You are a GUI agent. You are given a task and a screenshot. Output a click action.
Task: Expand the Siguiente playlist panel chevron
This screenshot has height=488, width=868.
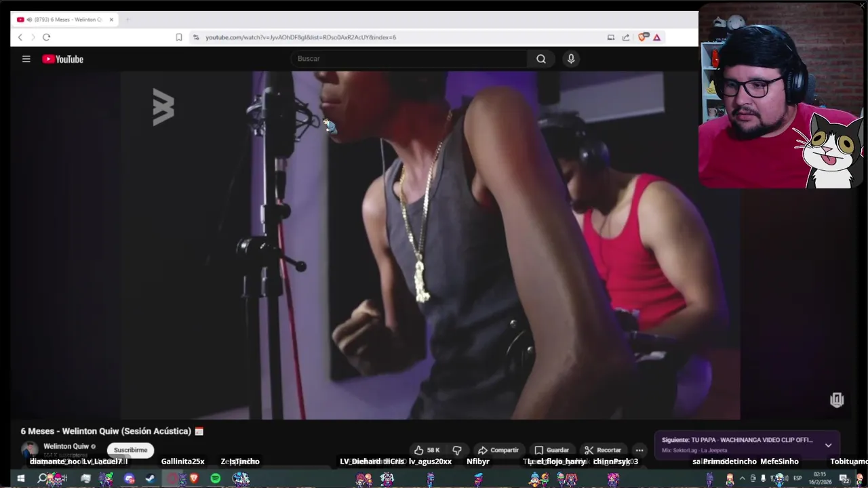pyautogui.click(x=828, y=445)
